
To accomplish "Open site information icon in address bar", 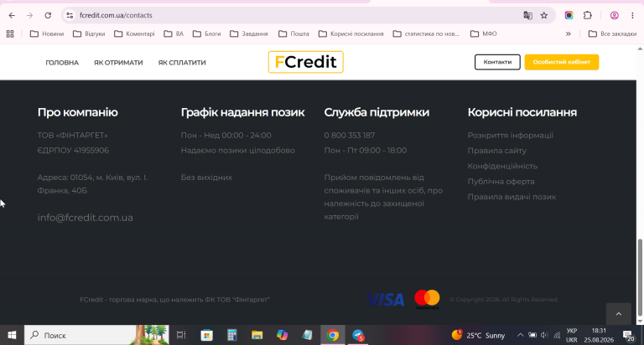I will (70, 15).
